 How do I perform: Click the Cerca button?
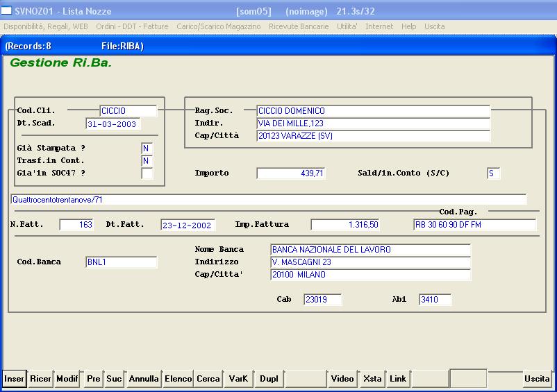(208, 379)
